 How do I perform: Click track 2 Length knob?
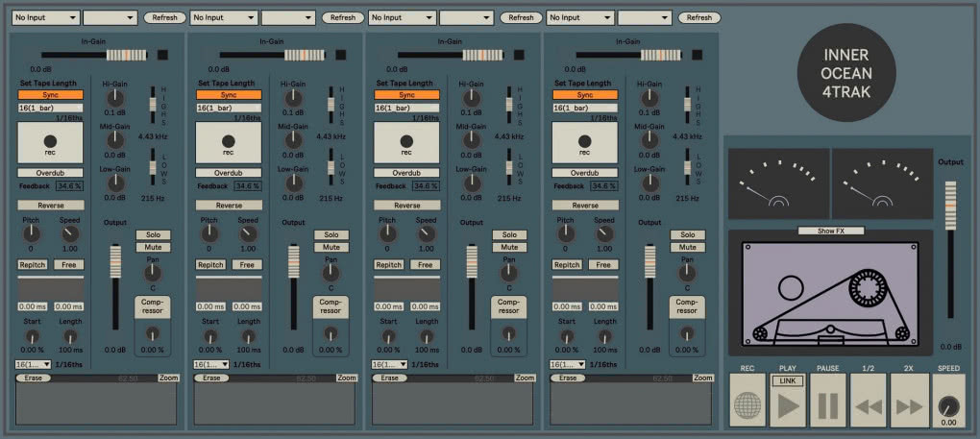click(x=249, y=336)
